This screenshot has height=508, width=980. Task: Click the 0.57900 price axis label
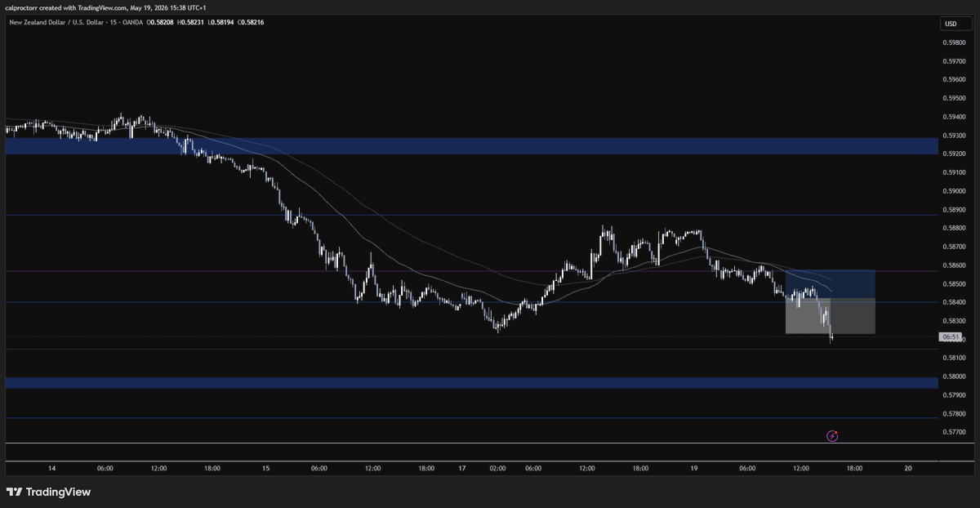click(955, 395)
